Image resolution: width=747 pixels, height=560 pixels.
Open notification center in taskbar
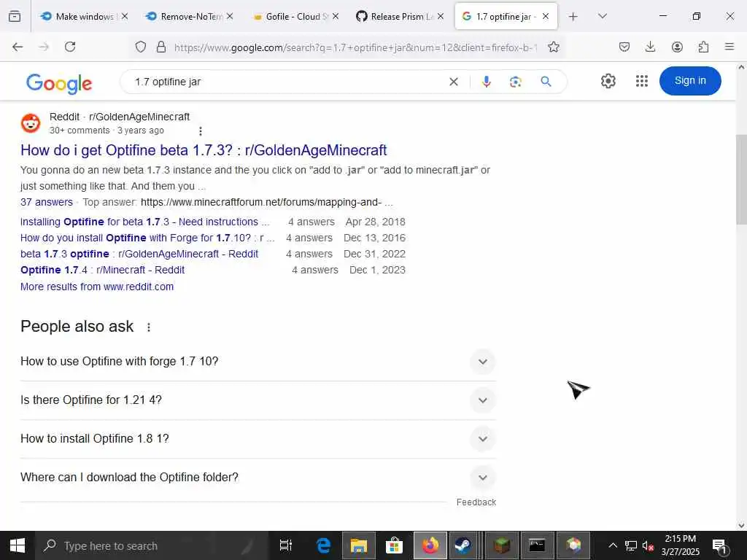719,545
